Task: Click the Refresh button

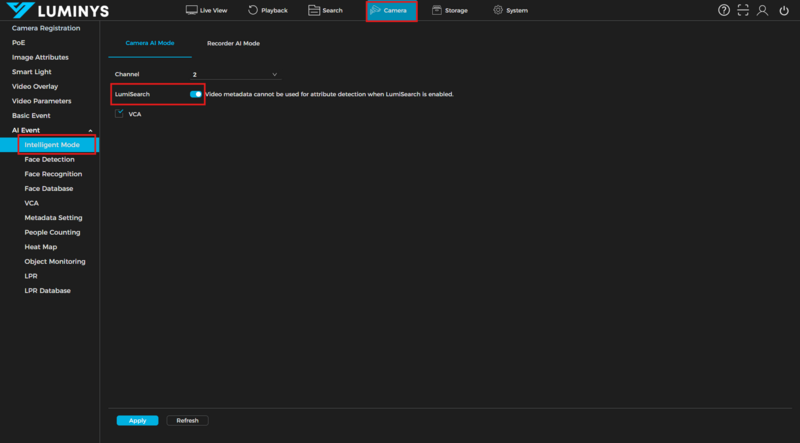Action: tap(187, 421)
